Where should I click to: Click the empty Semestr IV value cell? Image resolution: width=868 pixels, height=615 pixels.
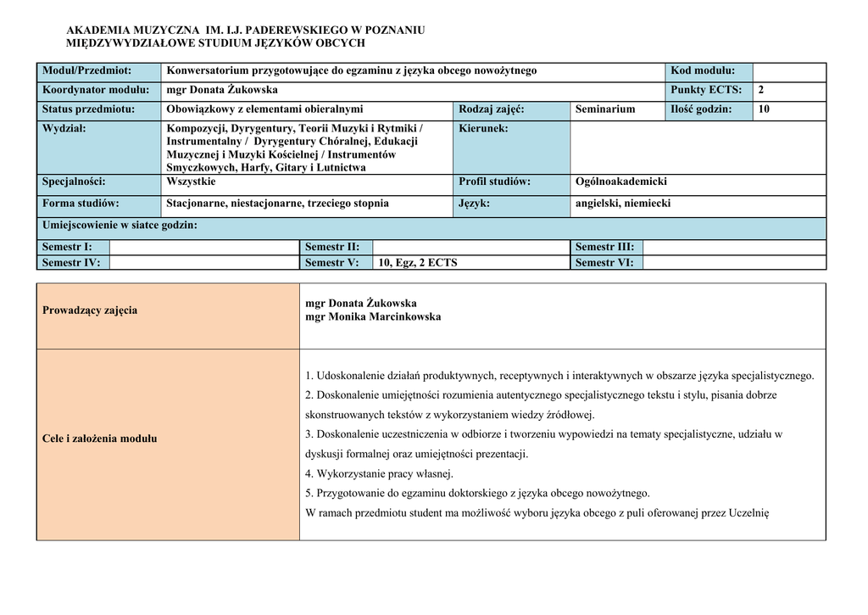tap(204, 263)
